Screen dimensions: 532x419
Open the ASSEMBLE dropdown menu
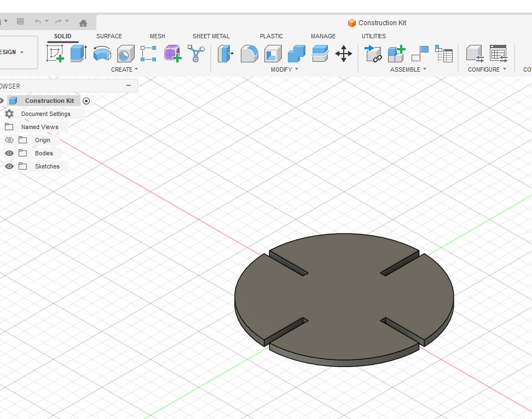pos(408,69)
